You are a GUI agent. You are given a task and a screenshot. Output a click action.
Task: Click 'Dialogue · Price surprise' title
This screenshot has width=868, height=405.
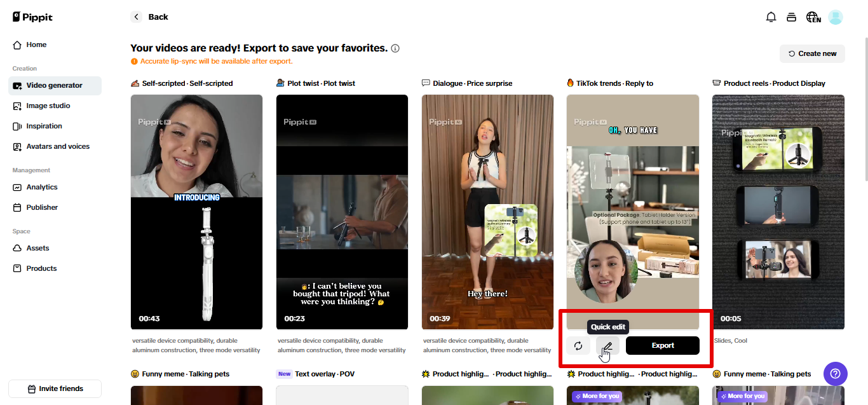point(473,83)
